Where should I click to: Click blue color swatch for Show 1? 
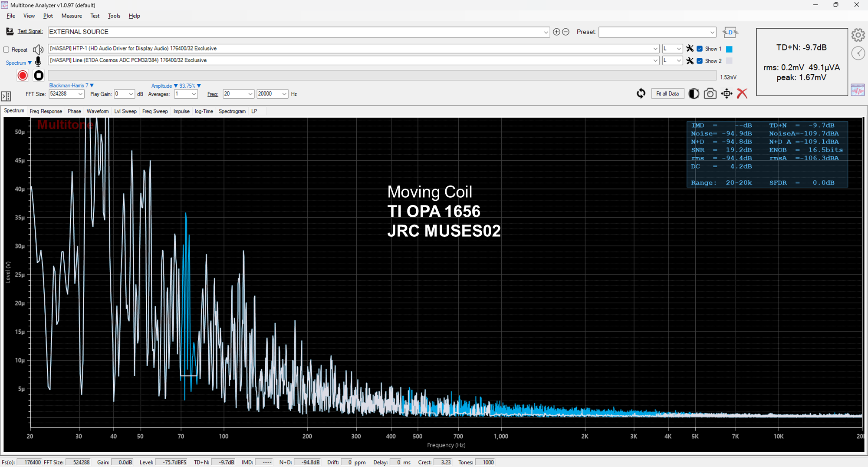coord(729,49)
